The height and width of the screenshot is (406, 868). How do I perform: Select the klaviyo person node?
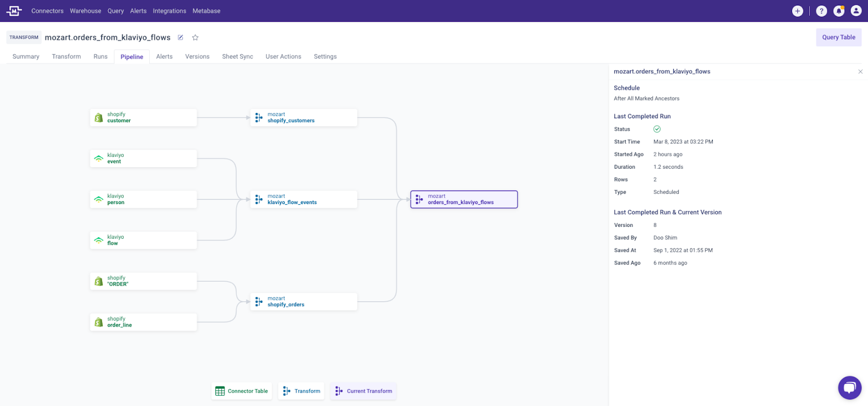tap(143, 199)
